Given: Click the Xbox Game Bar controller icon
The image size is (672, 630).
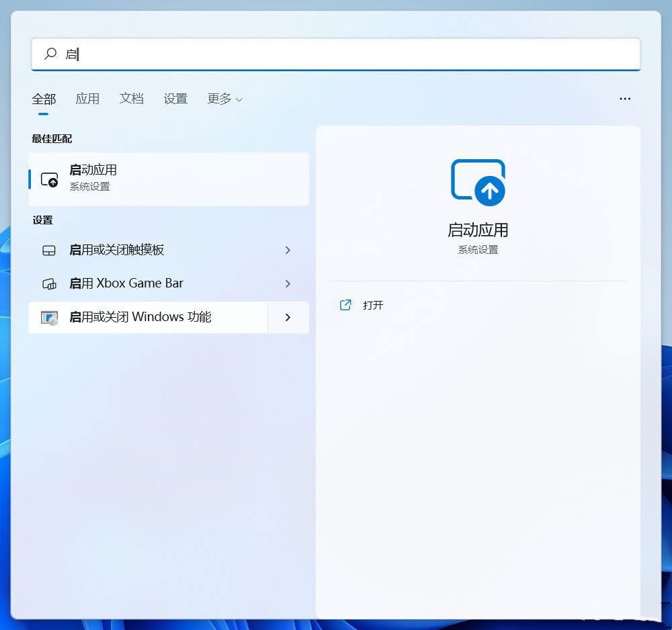Looking at the screenshot, I should click(x=48, y=283).
